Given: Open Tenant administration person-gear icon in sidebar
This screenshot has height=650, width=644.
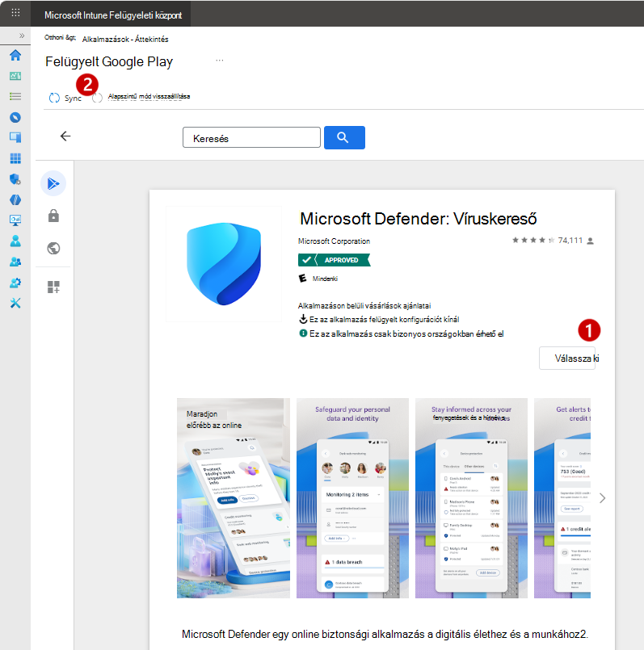Looking at the screenshot, I should pyautogui.click(x=15, y=283).
